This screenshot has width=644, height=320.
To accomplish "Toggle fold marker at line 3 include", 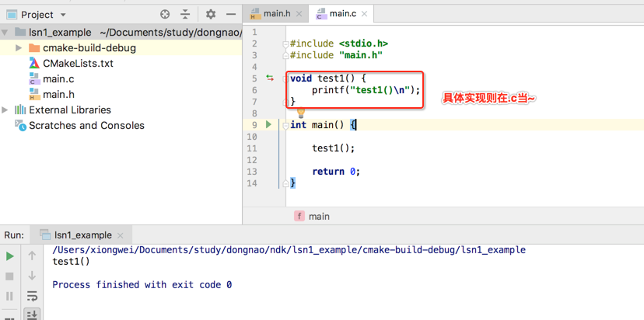I will (x=286, y=55).
